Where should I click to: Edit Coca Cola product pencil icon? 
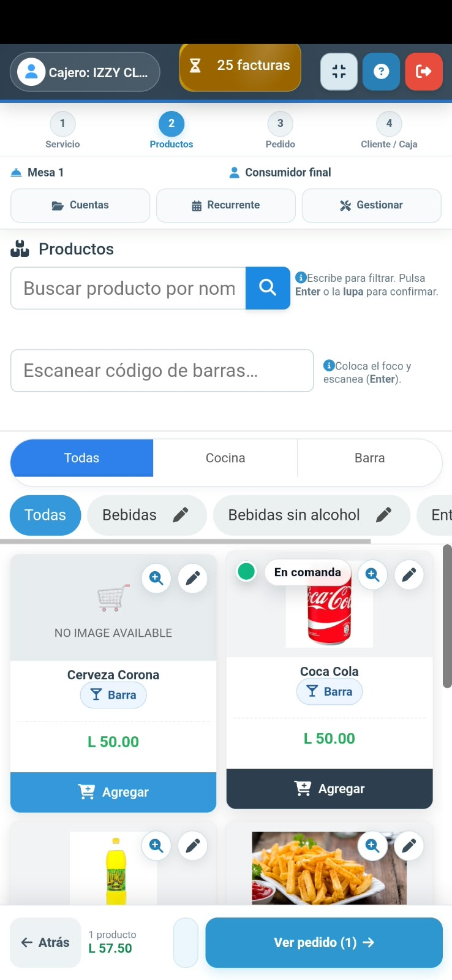click(409, 575)
